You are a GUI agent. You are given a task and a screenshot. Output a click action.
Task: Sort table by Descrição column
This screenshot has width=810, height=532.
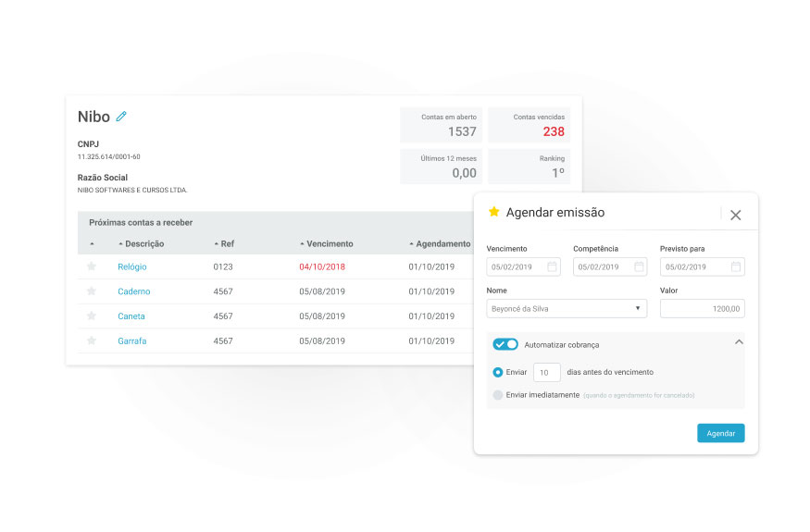click(x=141, y=243)
